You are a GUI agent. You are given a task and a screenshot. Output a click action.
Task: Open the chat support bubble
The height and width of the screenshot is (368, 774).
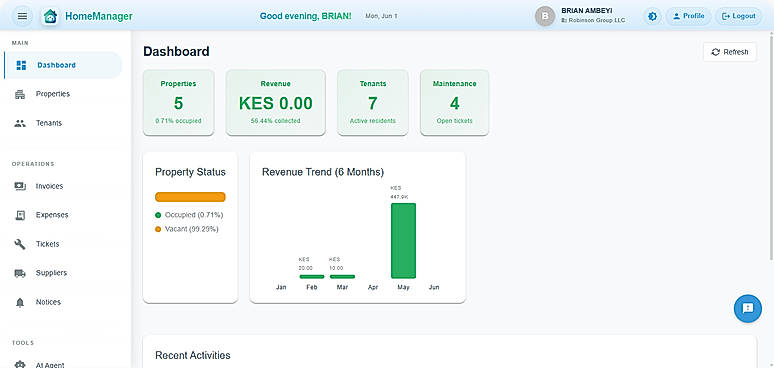point(748,308)
